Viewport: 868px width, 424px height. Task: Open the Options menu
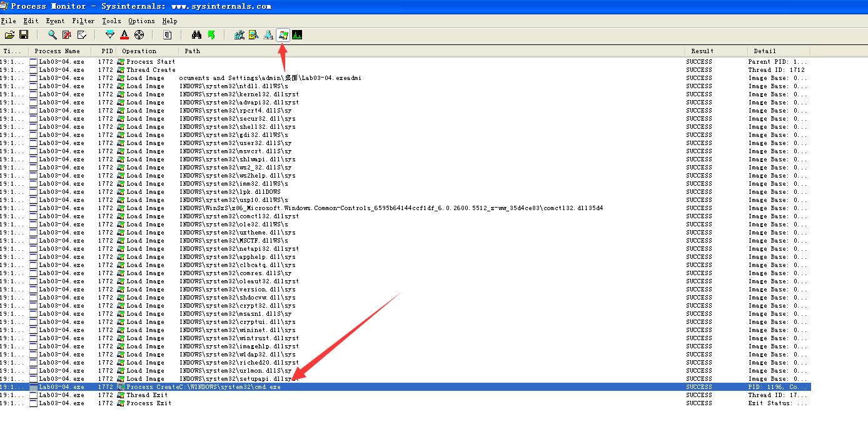pos(141,21)
